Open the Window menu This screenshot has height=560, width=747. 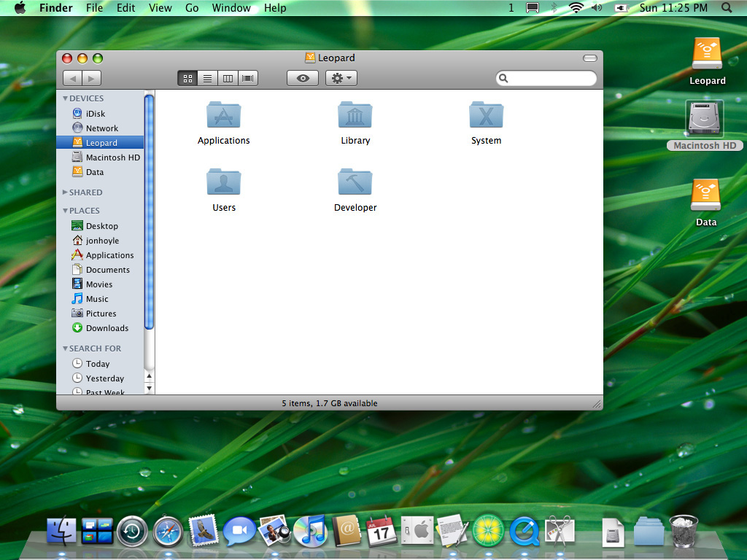coord(231,7)
